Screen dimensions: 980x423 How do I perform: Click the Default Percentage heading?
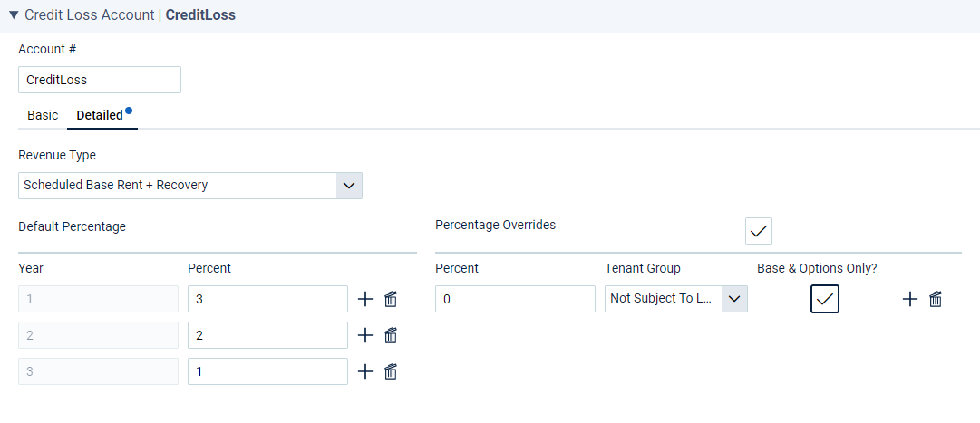(73, 226)
